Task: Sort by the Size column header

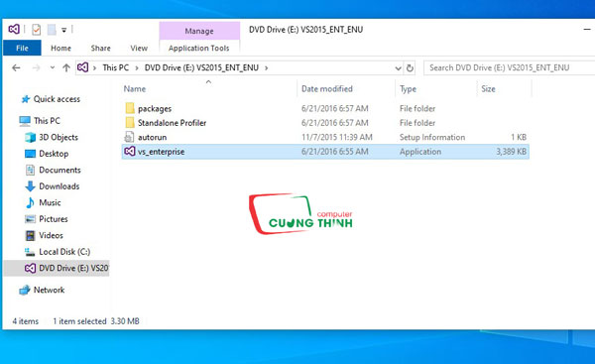Action: (x=488, y=89)
